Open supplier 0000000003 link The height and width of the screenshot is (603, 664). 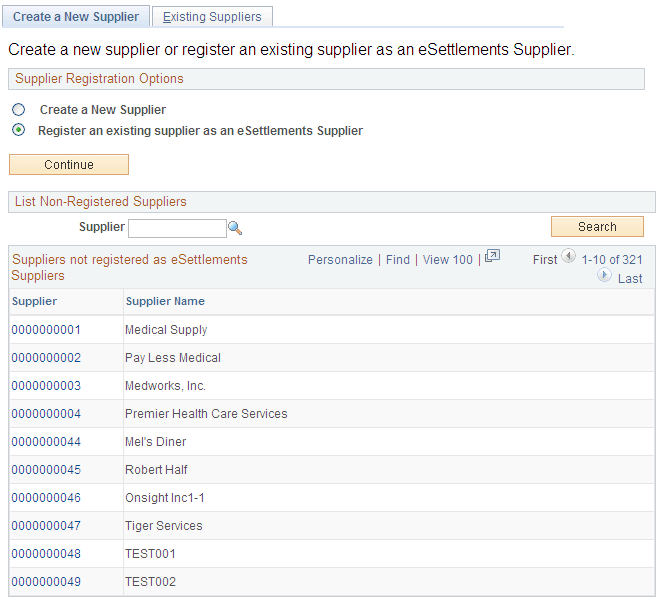tap(46, 386)
